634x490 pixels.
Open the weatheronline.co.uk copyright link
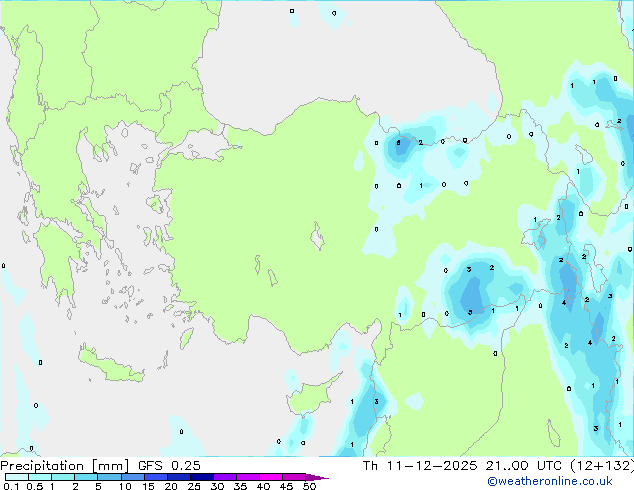pyautogui.click(x=550, y=481)
